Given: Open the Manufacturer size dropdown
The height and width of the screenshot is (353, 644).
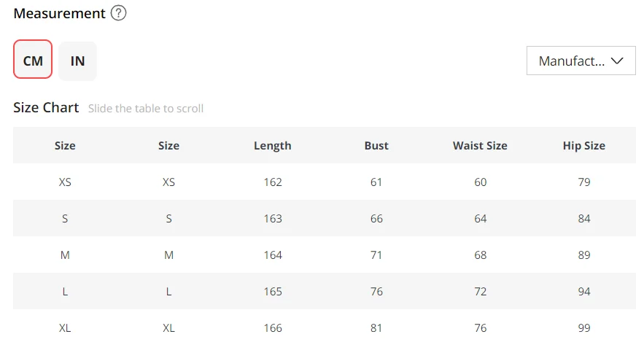Looking at the screenshot, I should tap(572, 61).
